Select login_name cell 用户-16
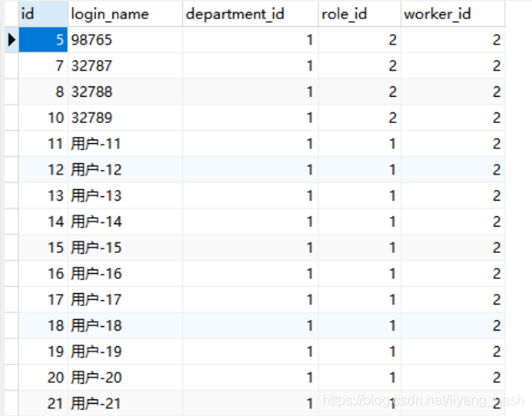This screenshot has width=532, height=416. point(126,274)
